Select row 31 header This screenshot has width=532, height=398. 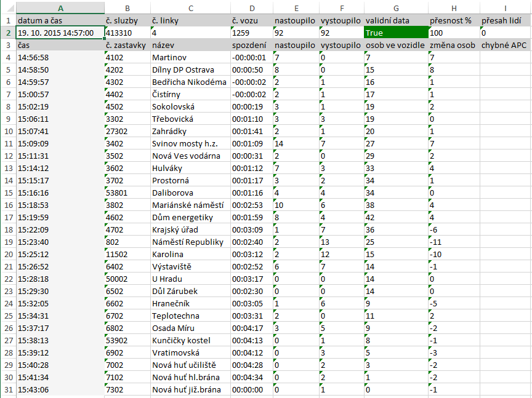[x=8, y=389]
